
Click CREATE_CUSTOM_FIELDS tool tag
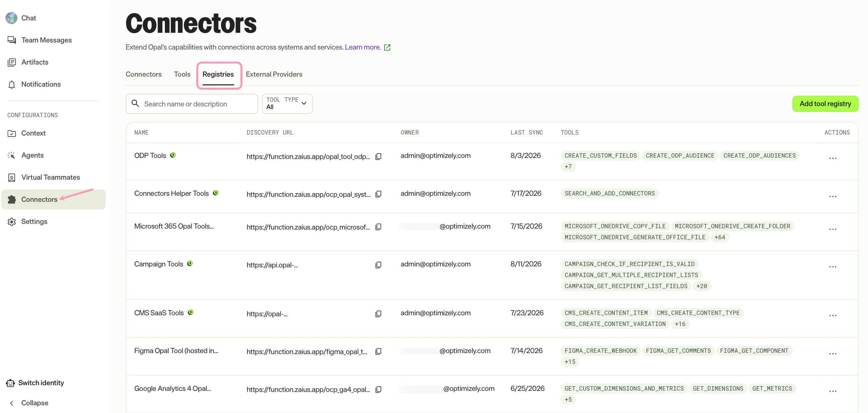coord(601,156)
